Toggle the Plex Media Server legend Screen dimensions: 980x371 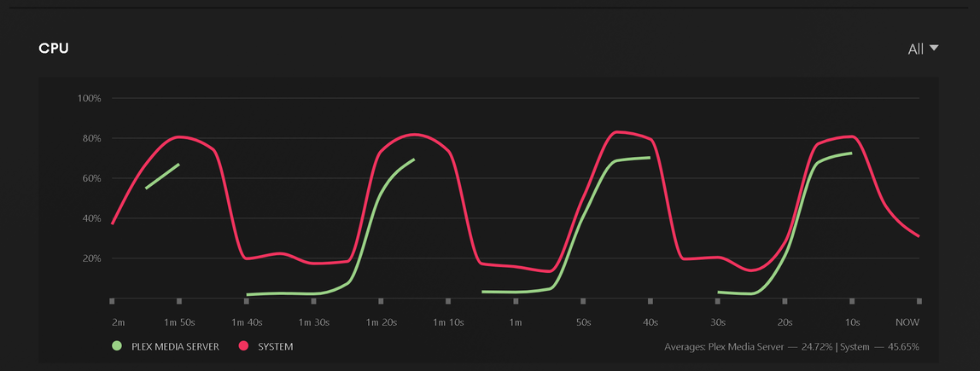pos(166,346)
